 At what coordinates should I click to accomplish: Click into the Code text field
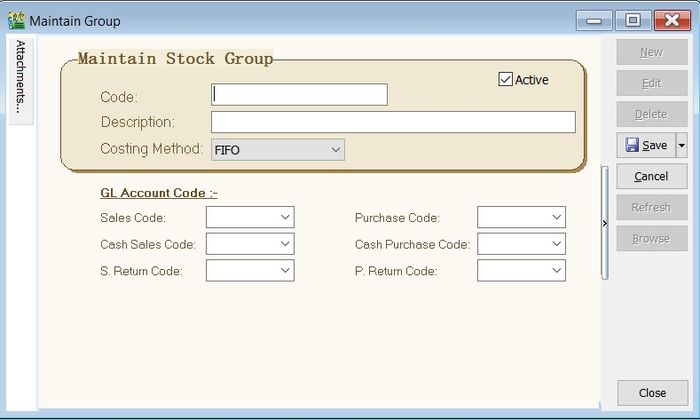point(299,95)
